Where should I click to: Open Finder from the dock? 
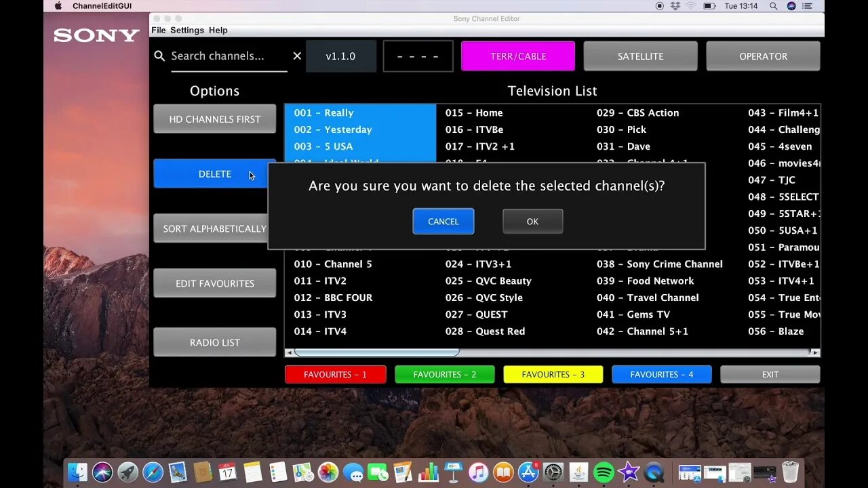(78, 472)
